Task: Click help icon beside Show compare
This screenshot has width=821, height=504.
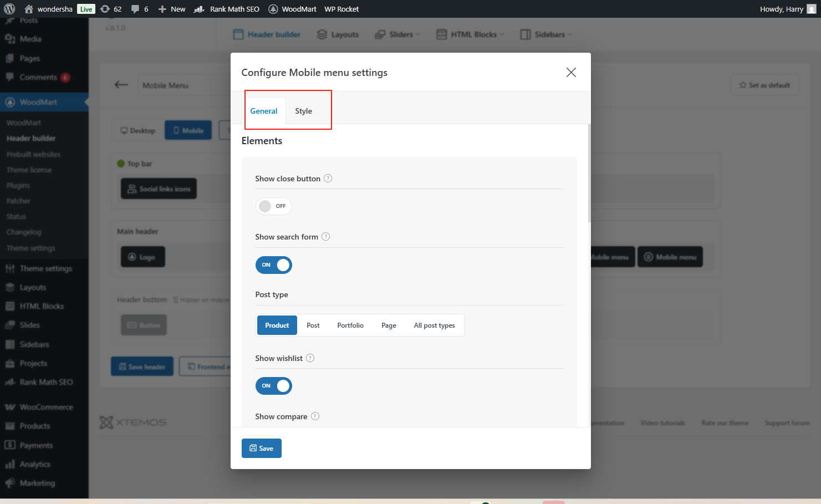Action: point(315,416)
